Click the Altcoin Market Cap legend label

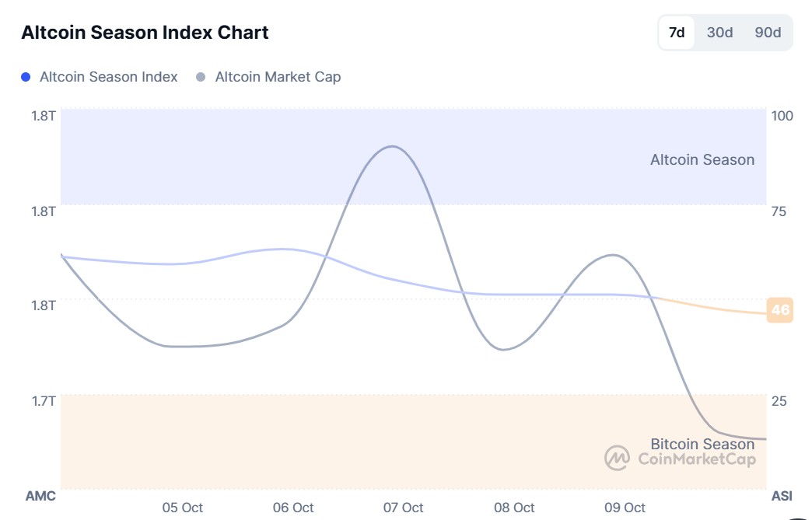(x=278, y=77)
